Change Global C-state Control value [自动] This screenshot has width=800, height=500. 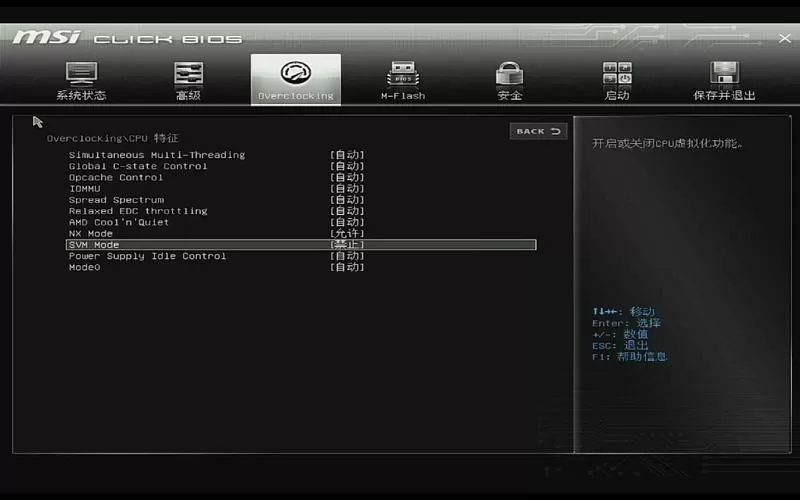347,166
